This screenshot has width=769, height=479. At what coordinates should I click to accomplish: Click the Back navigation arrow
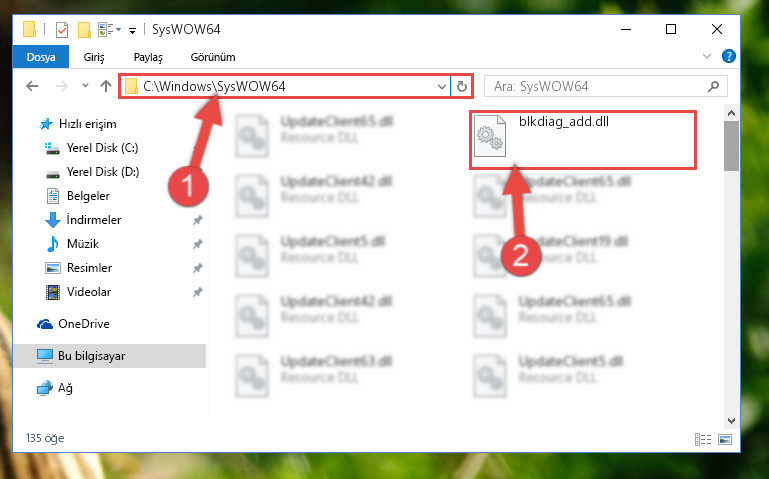(32, 86)
